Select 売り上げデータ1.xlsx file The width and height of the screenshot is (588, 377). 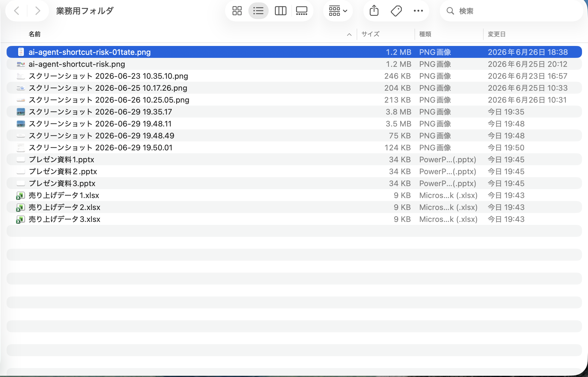[x=294, y=195]
